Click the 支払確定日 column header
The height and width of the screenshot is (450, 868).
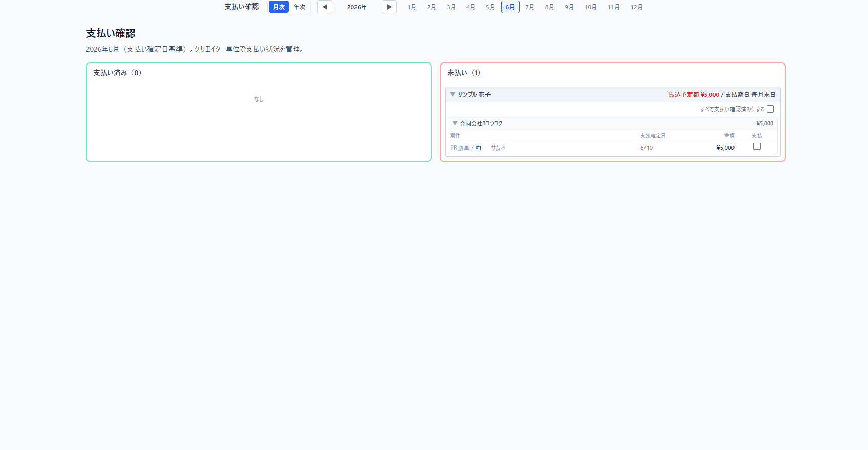[653, 136]
